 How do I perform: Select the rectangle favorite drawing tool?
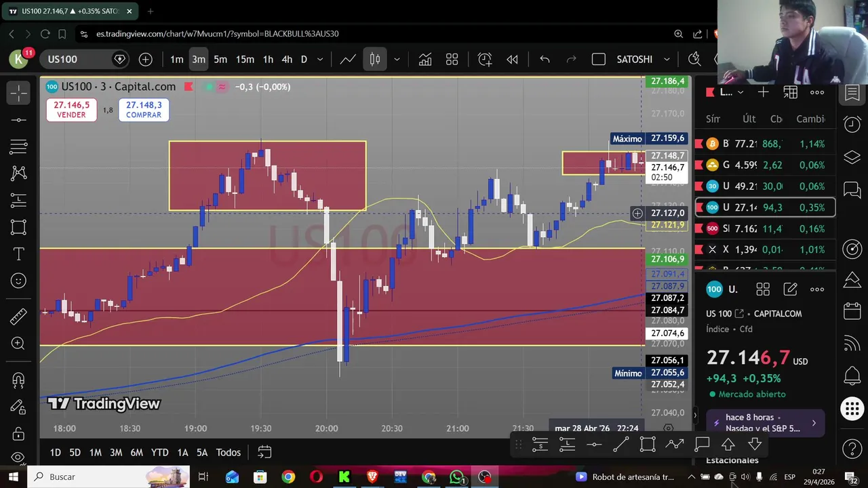coord(648,445)
